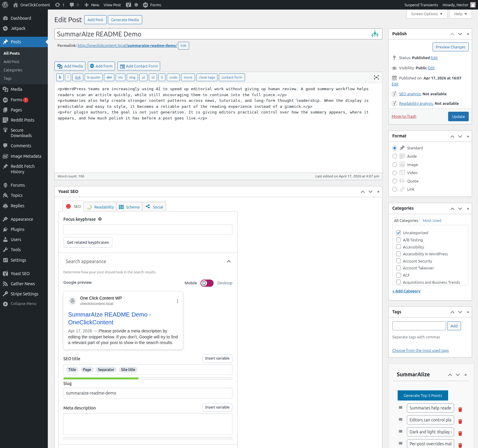Click the green SEO title length bar
The width and height of the screenshot is (478, 448).
101,378
